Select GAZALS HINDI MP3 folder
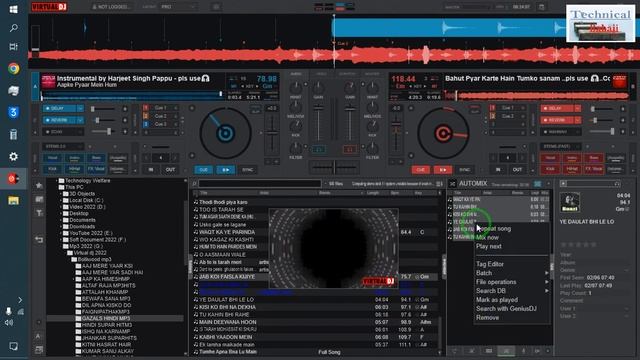This screenshot has width=640, height=360. tap(106, 318)
